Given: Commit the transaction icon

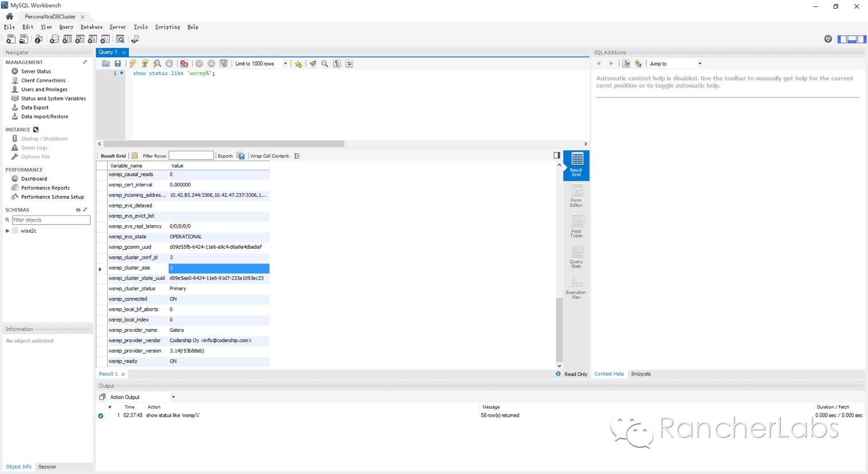Looking at the screenshot, I should [x=199, y=64].
